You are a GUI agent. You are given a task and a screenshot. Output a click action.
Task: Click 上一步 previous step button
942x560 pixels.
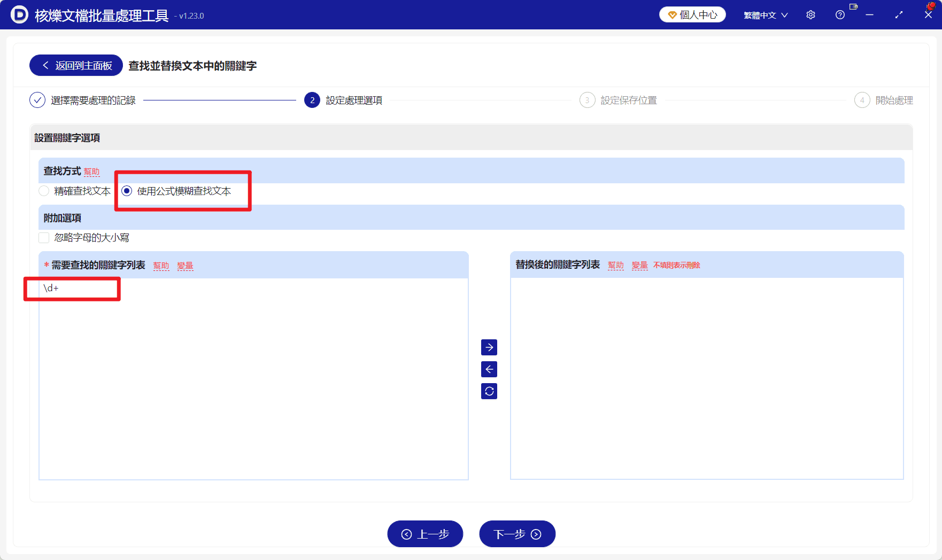coord(425,534)
